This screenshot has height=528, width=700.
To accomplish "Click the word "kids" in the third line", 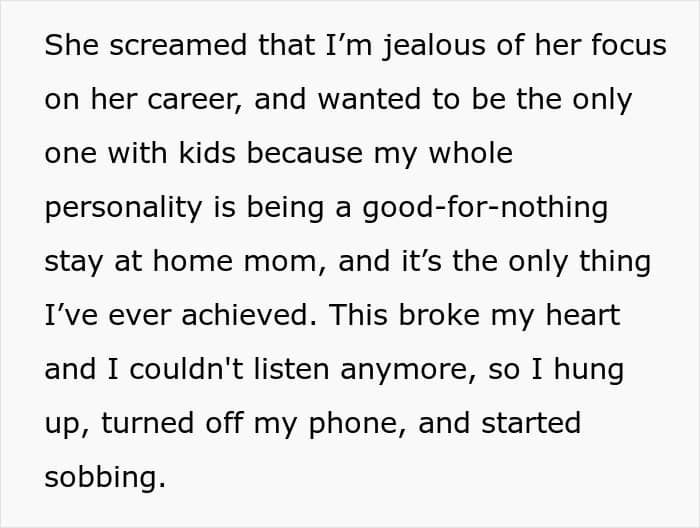I will (x=207, y=153).
